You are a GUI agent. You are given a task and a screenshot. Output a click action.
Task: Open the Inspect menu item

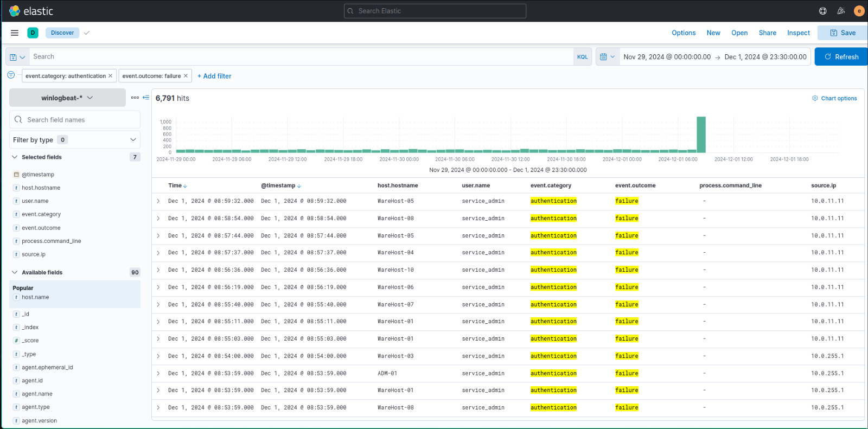click(x=798, y=33)
